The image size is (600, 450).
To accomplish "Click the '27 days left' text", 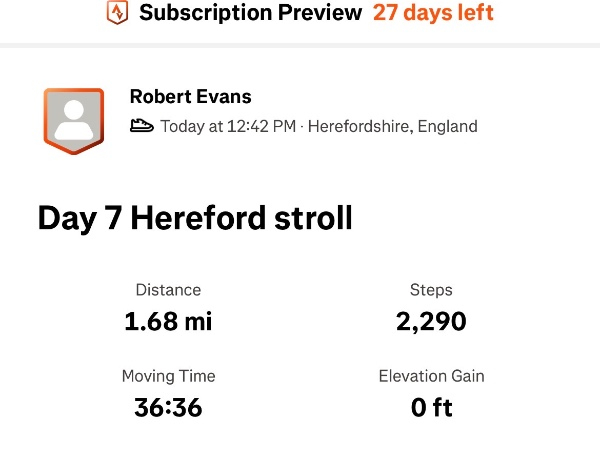I will point(433,14).
